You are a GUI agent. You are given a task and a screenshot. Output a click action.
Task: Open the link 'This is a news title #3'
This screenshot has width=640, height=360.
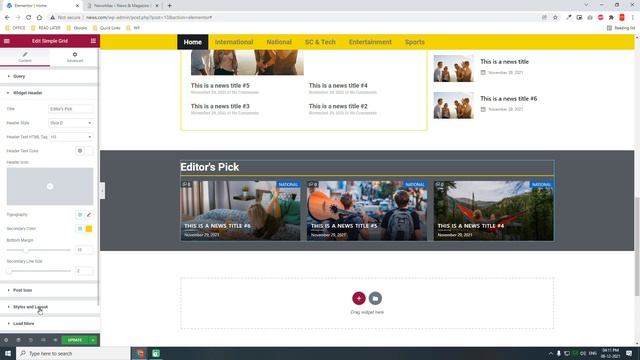220,106
